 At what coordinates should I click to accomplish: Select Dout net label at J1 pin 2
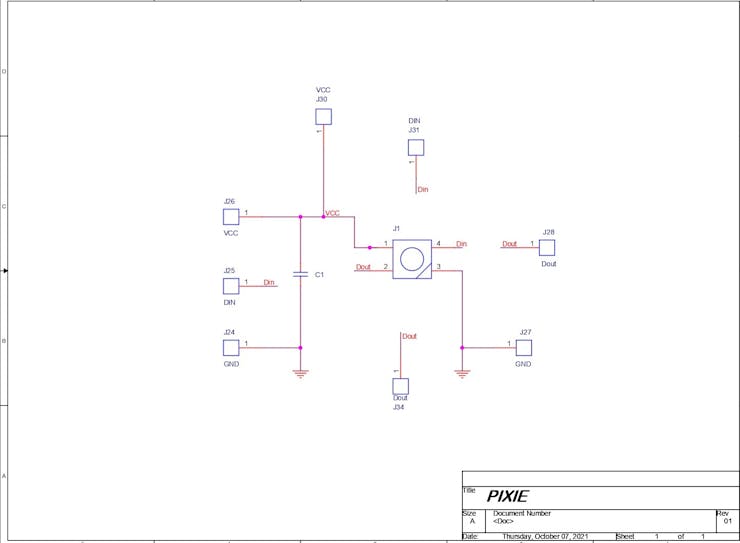click(x=363, y=267)
